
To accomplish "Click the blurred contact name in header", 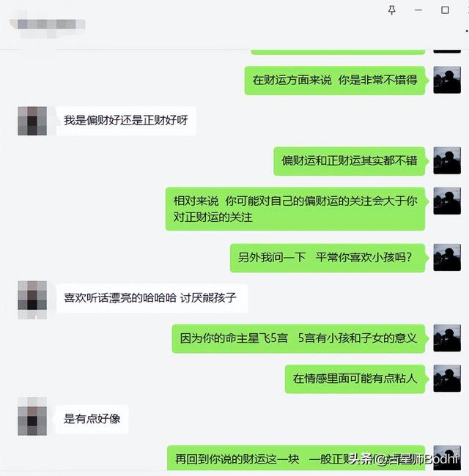I will click(x=47, y=24).
